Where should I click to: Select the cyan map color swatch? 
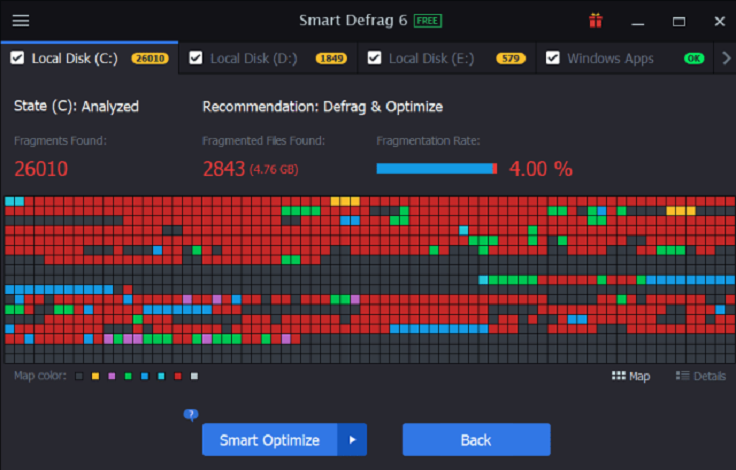tap(161, 376)
